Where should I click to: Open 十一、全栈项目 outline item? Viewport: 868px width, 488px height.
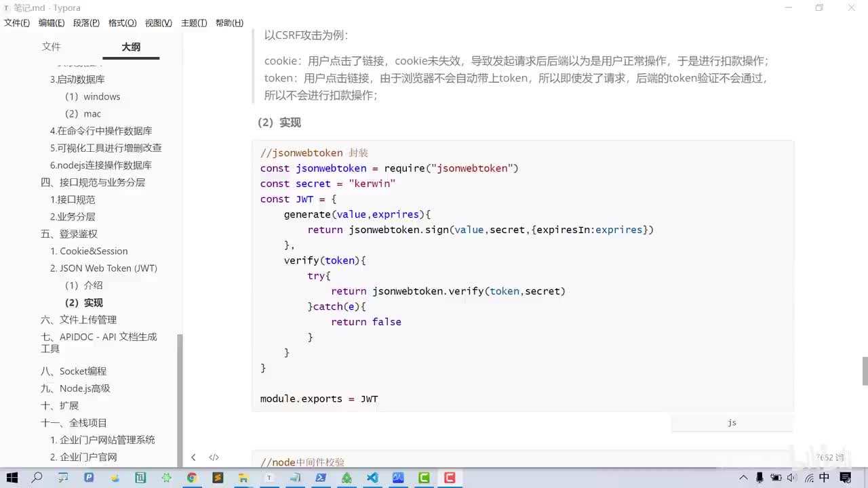pos(74,423)
